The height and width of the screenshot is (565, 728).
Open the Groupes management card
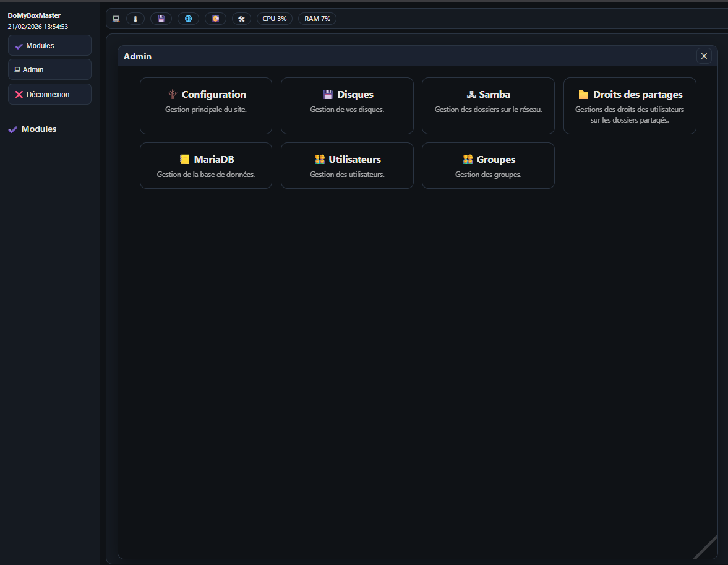point(488,165)
